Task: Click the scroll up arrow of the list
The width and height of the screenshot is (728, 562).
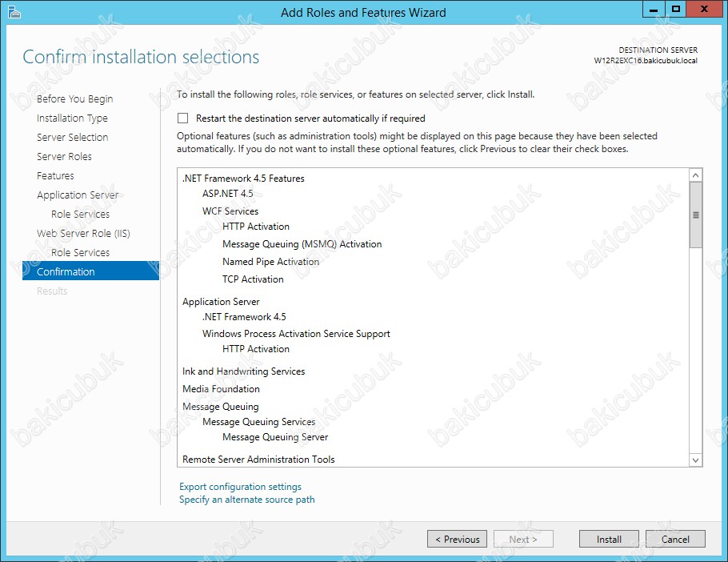Action: coord(695,175)
